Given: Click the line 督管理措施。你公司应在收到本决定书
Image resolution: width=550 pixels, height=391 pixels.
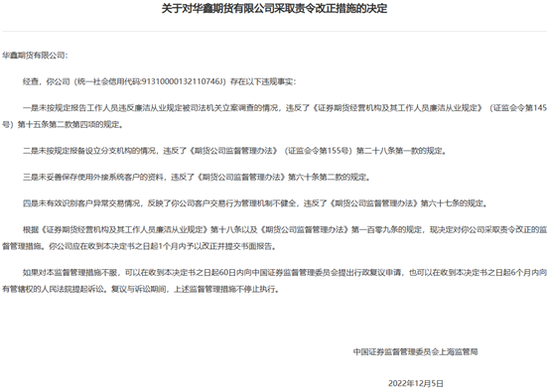Looking at the screenshot, I should (139, 246).
